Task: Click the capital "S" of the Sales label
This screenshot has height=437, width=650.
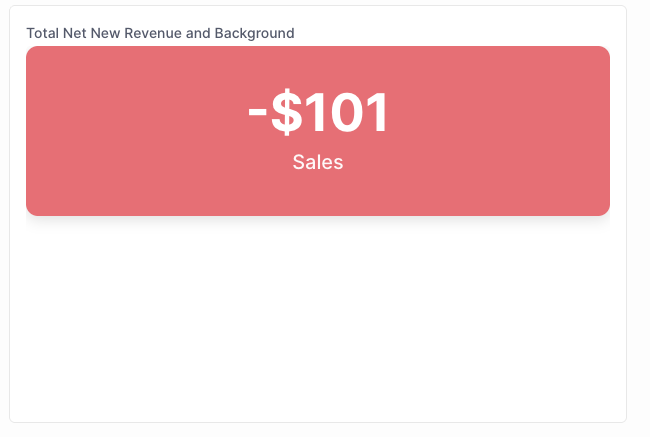Action: click(298, 162)
